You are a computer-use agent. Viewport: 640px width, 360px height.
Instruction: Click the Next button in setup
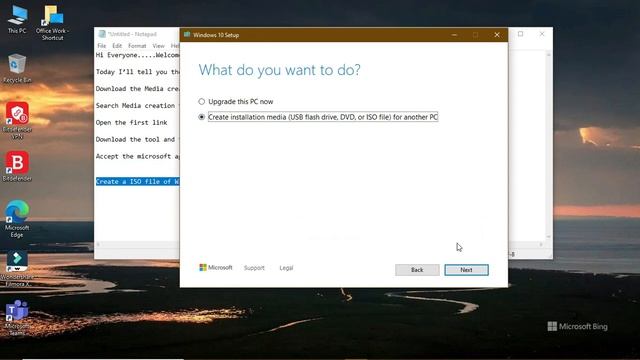click(x=467, y=270)
